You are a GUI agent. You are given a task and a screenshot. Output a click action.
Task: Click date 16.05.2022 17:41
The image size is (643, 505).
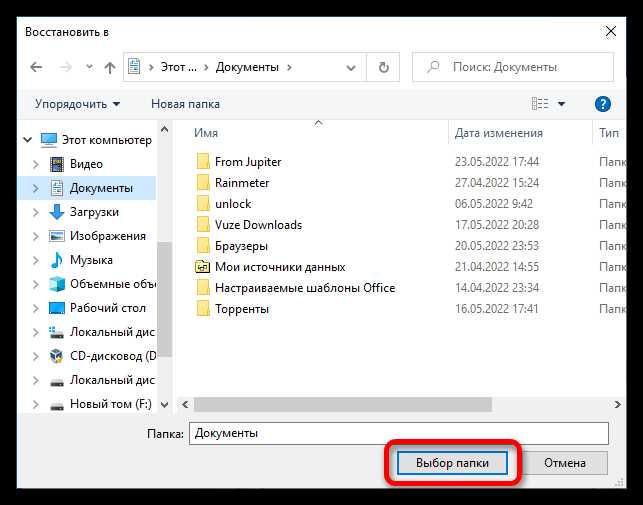[497, 309]
